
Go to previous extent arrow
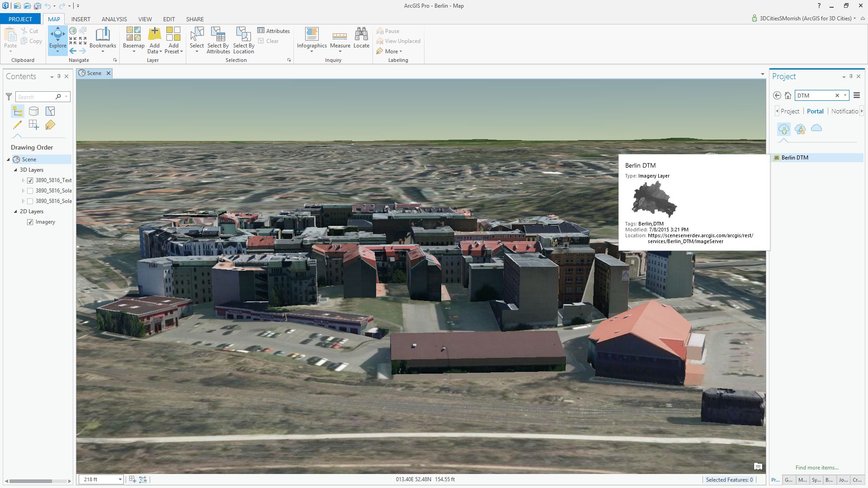[73, 51]
